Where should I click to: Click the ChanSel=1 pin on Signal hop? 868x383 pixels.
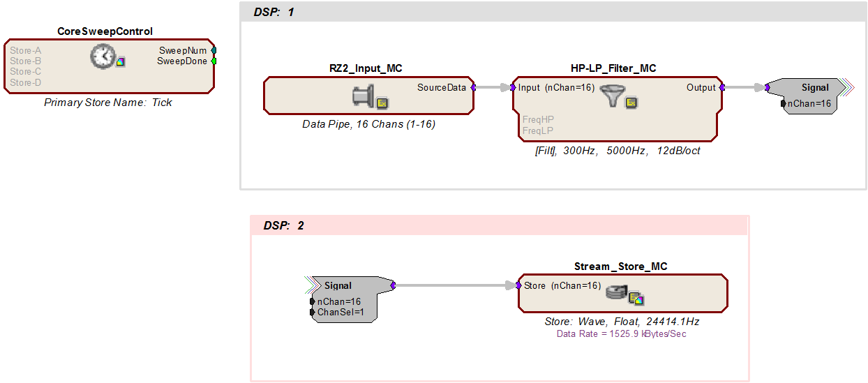(x=313, y=312)
